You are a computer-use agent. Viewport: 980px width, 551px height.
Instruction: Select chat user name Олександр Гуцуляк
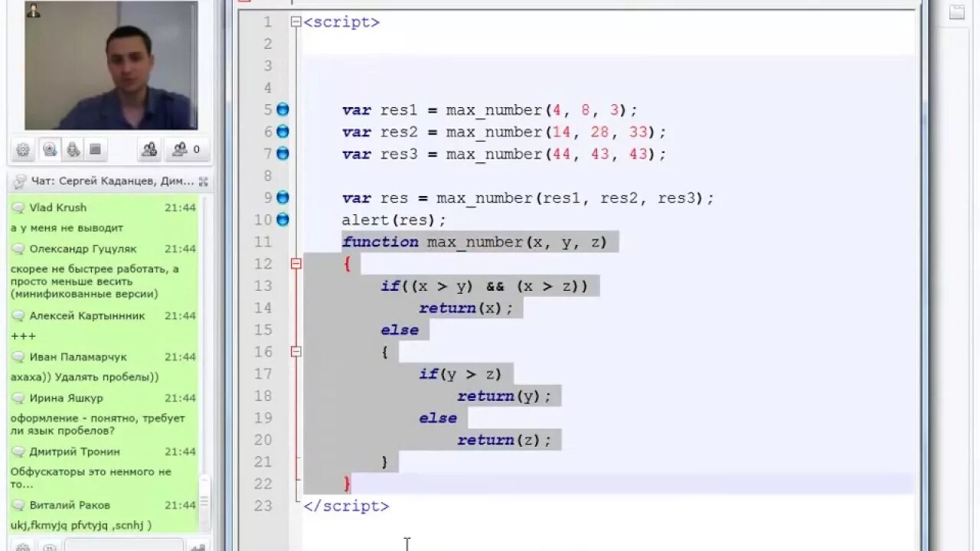pyautogui.click(x=83, y=249)
